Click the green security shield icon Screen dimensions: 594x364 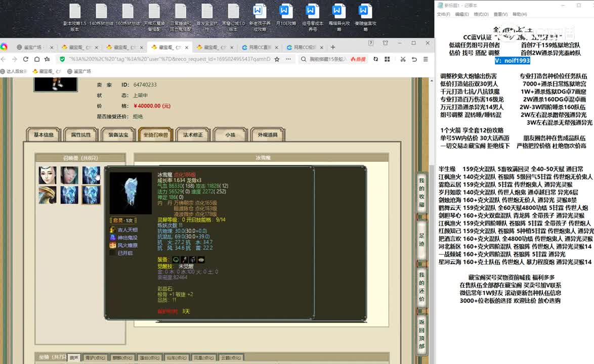click(62, 59)
